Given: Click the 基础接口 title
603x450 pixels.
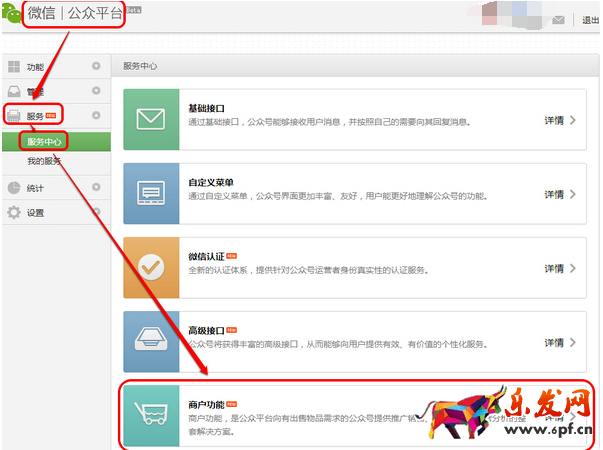Looking at the screenshot, I should [207, 108].
